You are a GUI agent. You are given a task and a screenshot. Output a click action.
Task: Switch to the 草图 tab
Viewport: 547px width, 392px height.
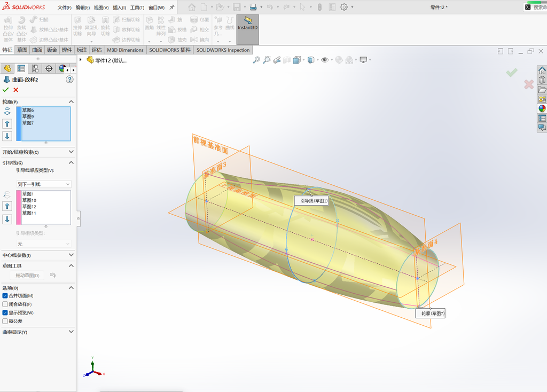(x=22, y=50)
